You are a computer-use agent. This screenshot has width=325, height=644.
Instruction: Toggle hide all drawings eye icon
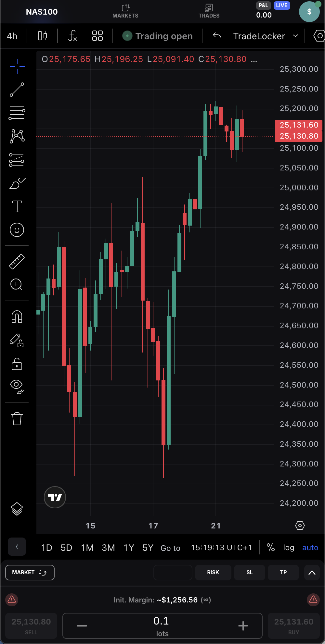point(17,386)
